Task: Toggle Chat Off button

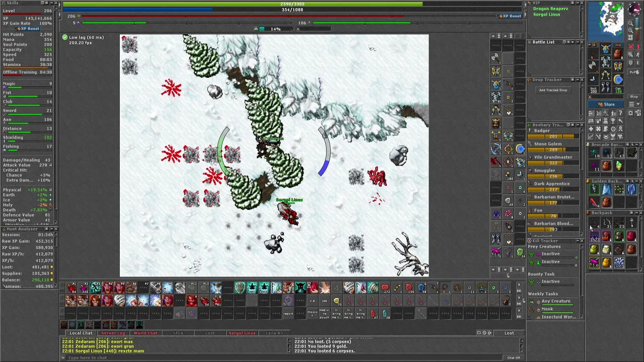Action: pos(513,357)
